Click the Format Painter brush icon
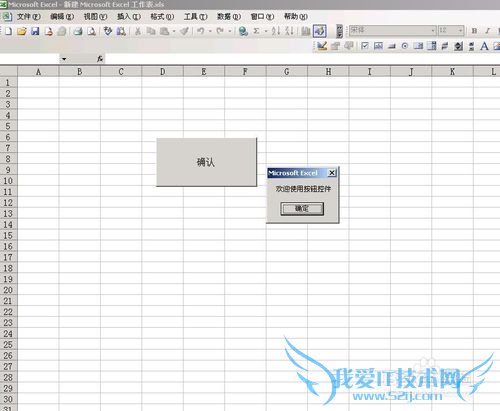500x411 pixels. tap(184, 31)
